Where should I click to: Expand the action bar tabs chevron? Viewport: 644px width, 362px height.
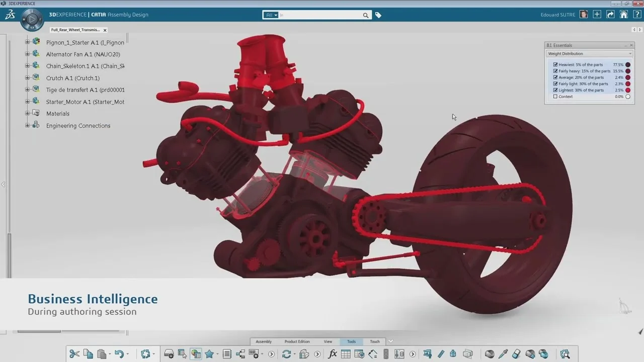tap(390, 341)
